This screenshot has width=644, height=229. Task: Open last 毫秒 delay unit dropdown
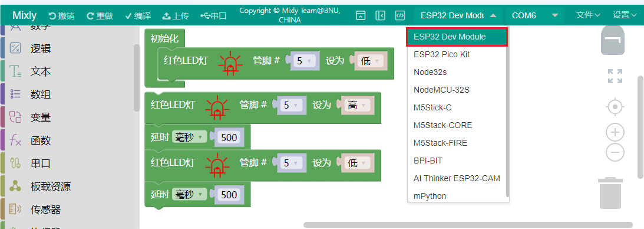190,194
